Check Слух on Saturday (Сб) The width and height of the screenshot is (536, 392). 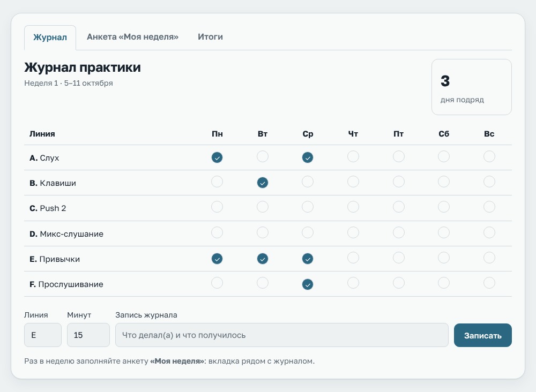point(444,156)
